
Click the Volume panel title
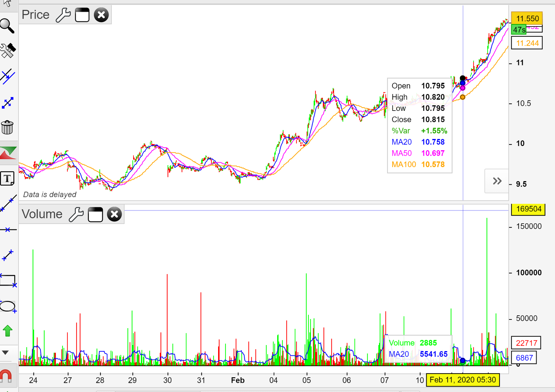(x=42, y=214)
